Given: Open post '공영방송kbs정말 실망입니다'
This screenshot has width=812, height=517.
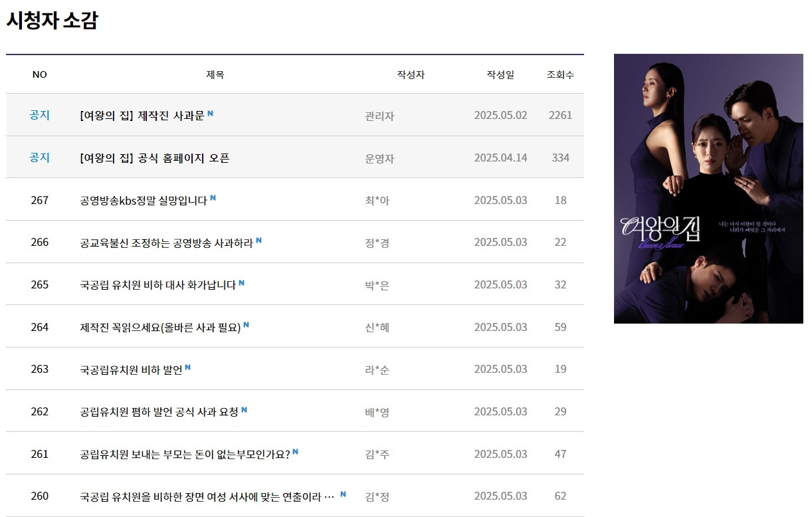Looking at the screenshot, I should click(x=144, y=200).
